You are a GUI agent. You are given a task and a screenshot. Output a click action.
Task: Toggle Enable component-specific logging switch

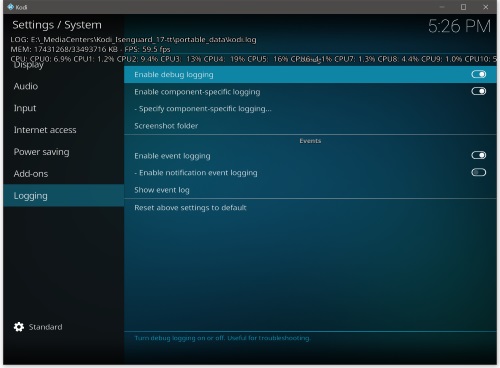479,91
